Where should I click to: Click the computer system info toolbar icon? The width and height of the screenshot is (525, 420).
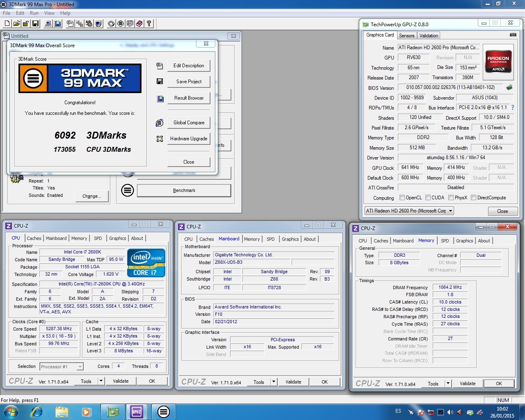48,23
